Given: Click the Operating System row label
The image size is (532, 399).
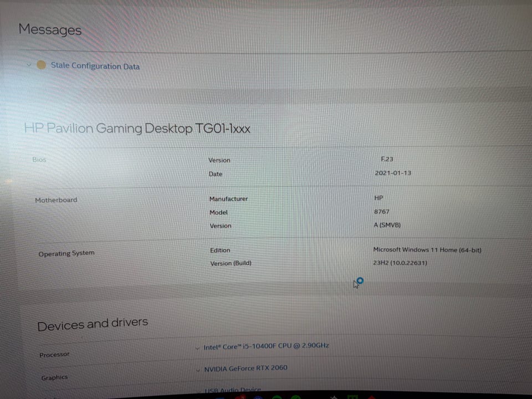Looking at the screenshot, I should pyautogui.click(x=66, y=253).
